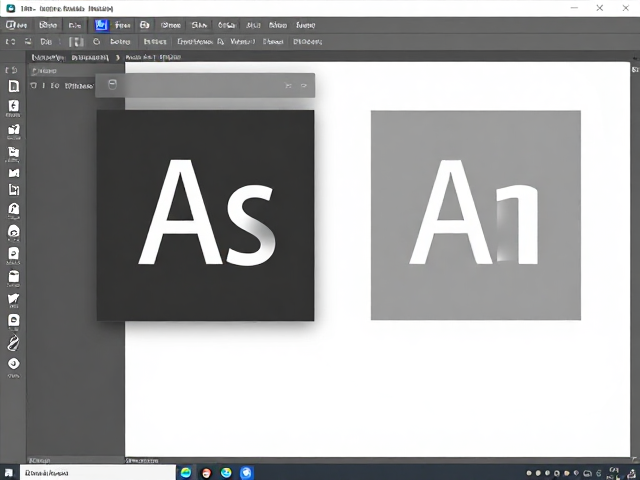Click the split-panel icon in the second toolbar row
The image size is (640, 480).
point(76,42)
